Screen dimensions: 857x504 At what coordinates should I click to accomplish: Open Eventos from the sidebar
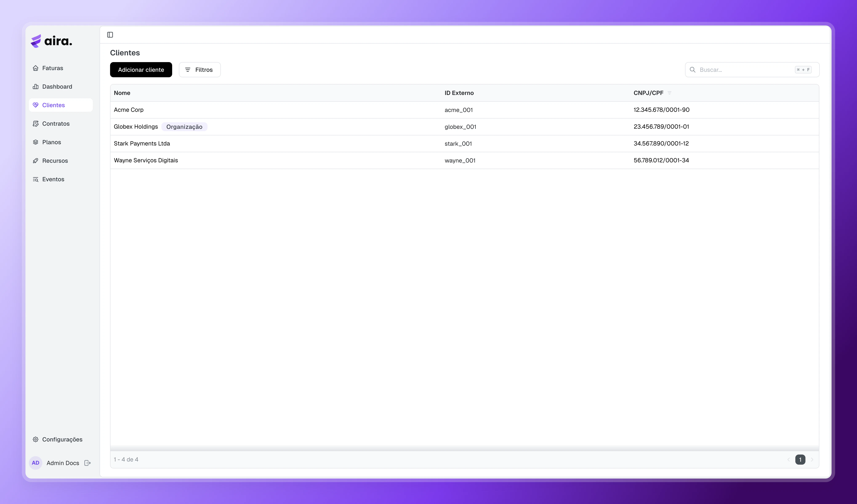click(x=53, y=179)
